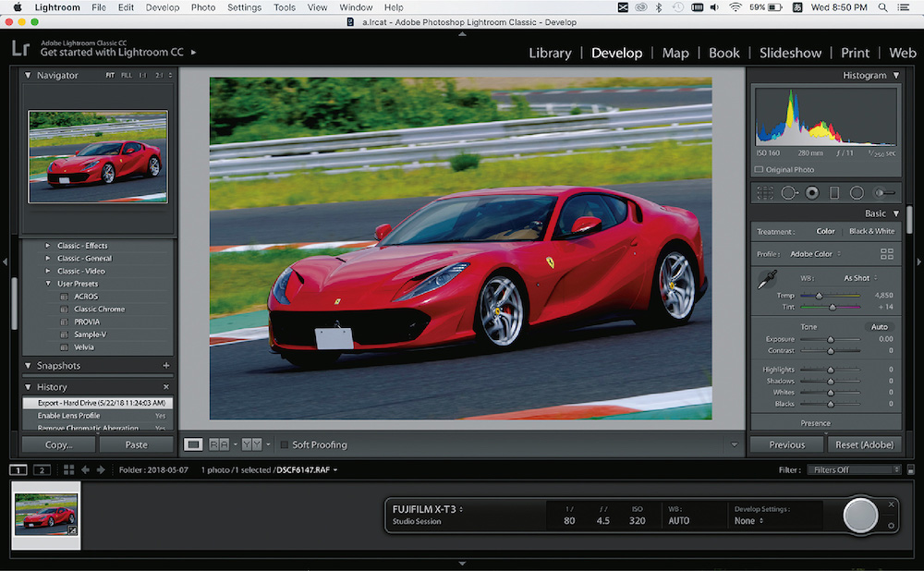
Task: Activate the Graduated Filter tool
Action: 834,193
